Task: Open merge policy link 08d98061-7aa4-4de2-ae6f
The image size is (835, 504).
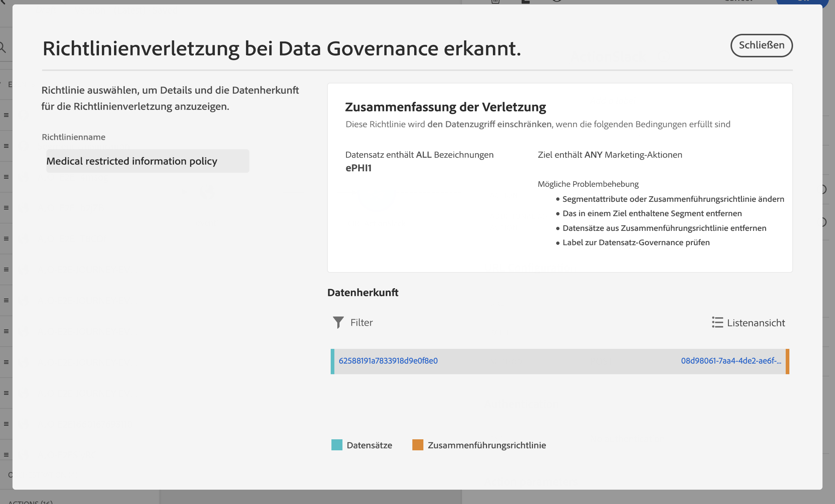Action: coord(731,361)
